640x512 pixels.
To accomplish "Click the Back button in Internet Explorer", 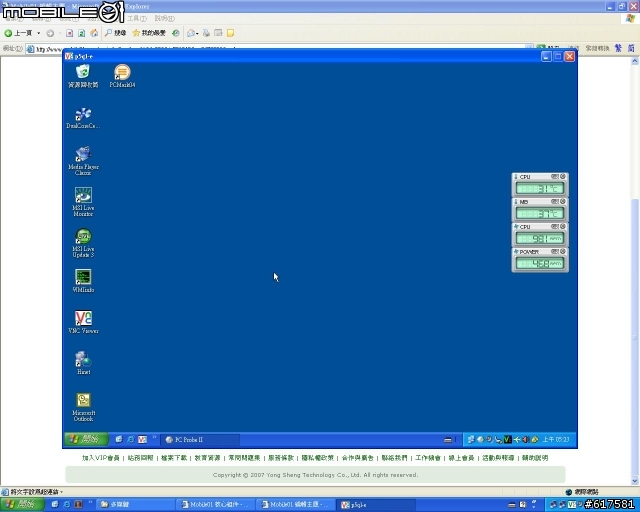I will (x=18, y=33).
